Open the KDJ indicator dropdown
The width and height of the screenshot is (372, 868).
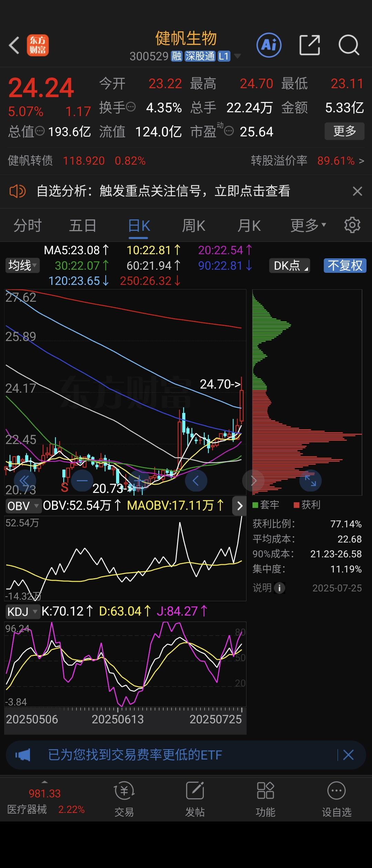click(x=22, y=611)
